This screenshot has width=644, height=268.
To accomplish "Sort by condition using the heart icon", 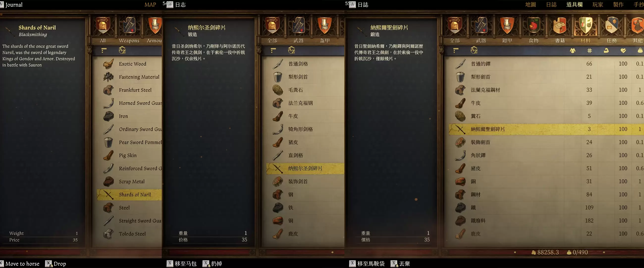I will click(623, 51).
